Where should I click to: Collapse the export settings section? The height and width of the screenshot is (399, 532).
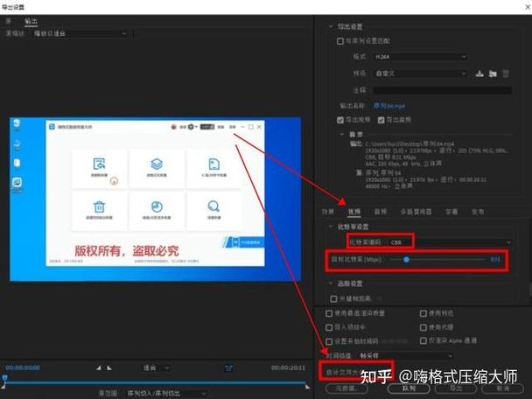click(331, 26)
